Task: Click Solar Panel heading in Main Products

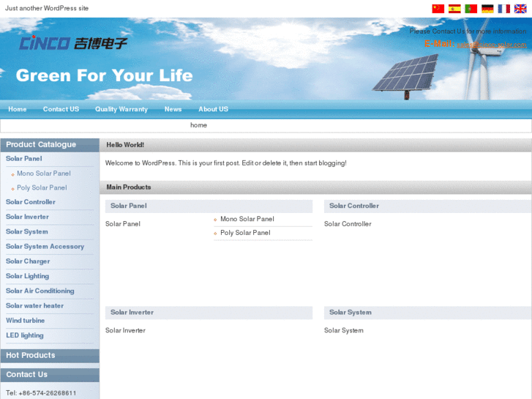Action: point(129,206)
